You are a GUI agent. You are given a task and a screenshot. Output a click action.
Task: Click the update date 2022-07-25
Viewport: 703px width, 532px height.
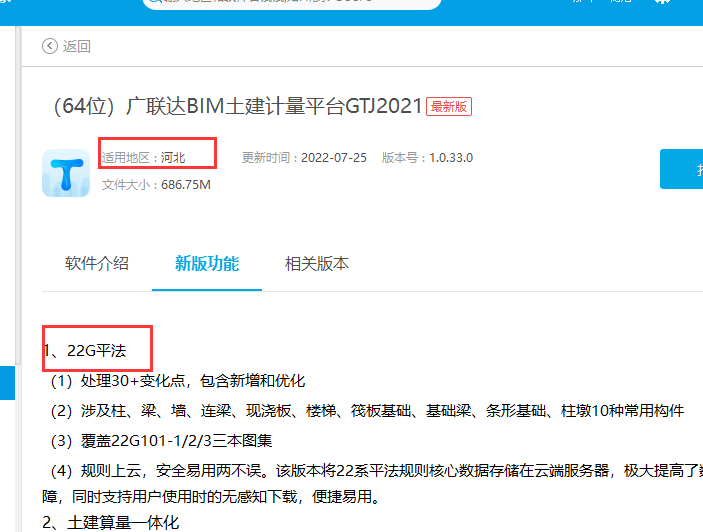coord(334,158)
